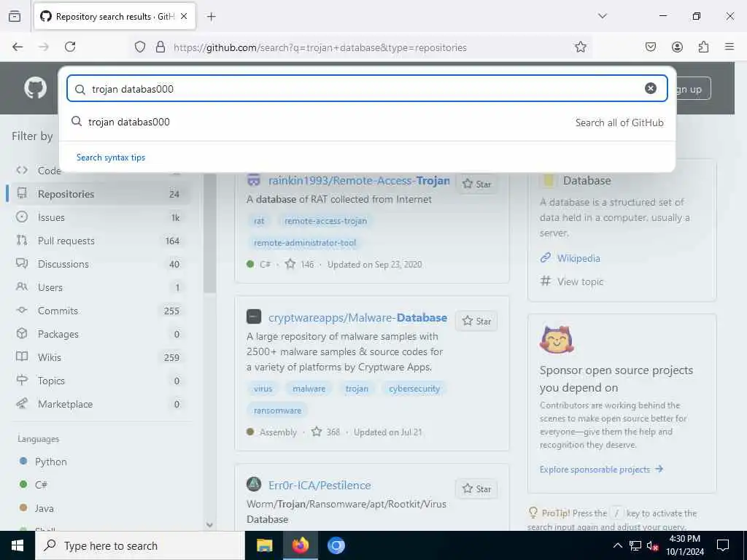Click the virus topic tag

tap(263, 388)
